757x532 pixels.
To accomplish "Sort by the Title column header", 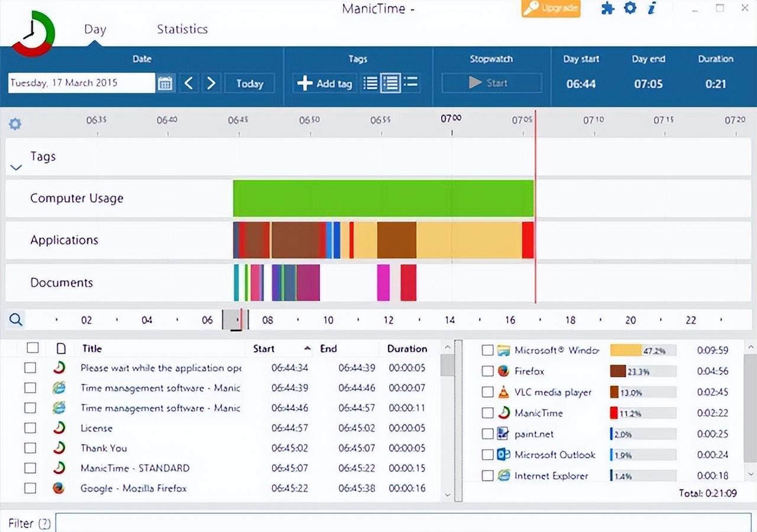I will pos(92,349).
